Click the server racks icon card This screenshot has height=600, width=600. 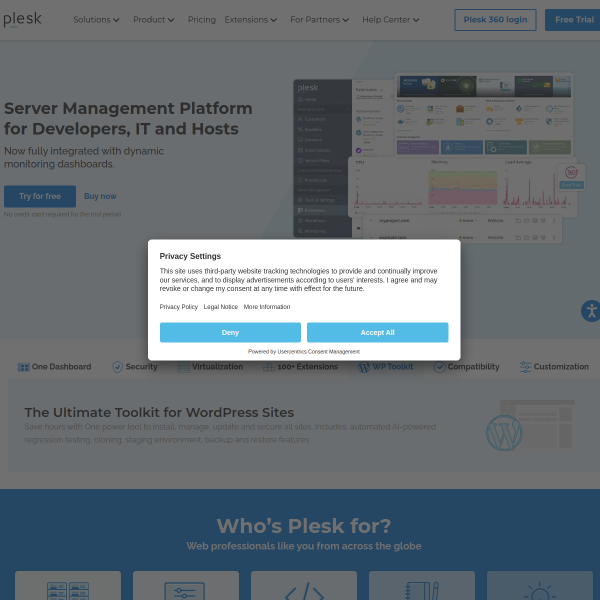click(68, 585)
